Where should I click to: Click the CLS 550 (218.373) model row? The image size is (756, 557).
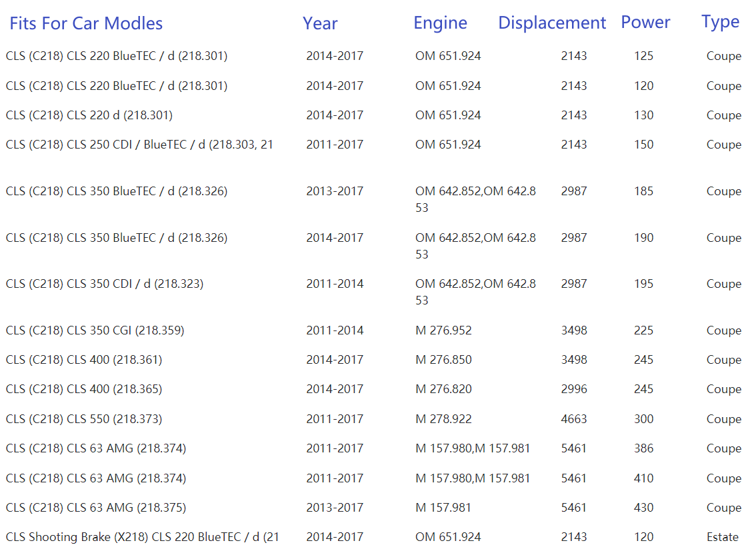click(x=84, y=419)
